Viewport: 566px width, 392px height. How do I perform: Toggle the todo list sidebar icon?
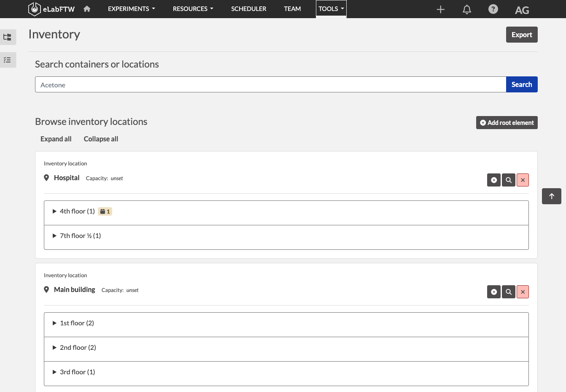pos(8,60)
